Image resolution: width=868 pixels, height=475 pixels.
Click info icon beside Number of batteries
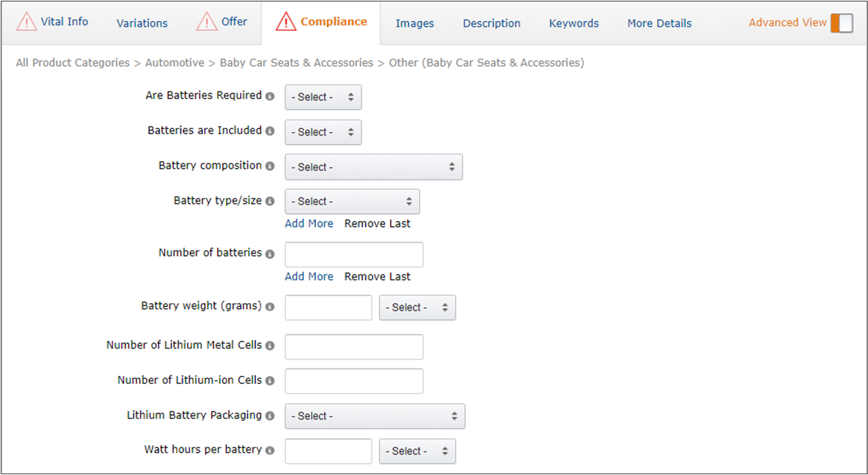pos(269,254)
